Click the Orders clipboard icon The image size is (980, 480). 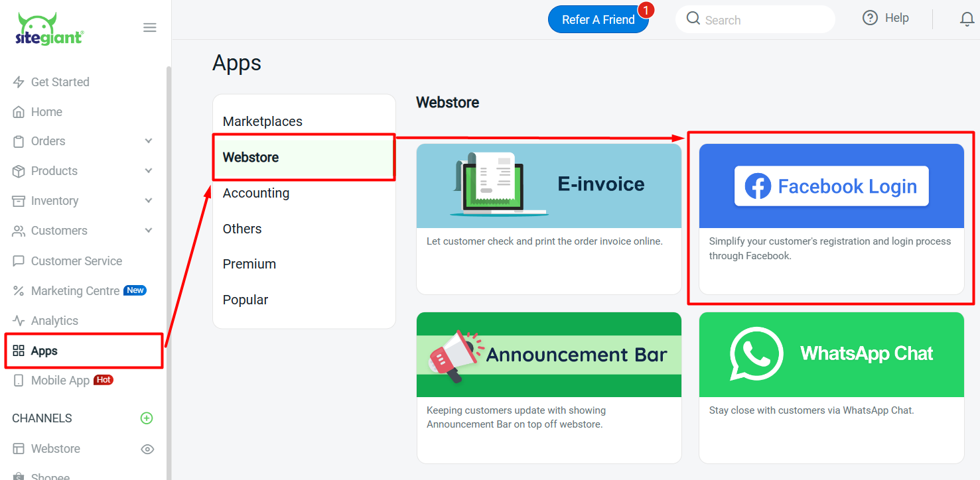tap(19, 141)
